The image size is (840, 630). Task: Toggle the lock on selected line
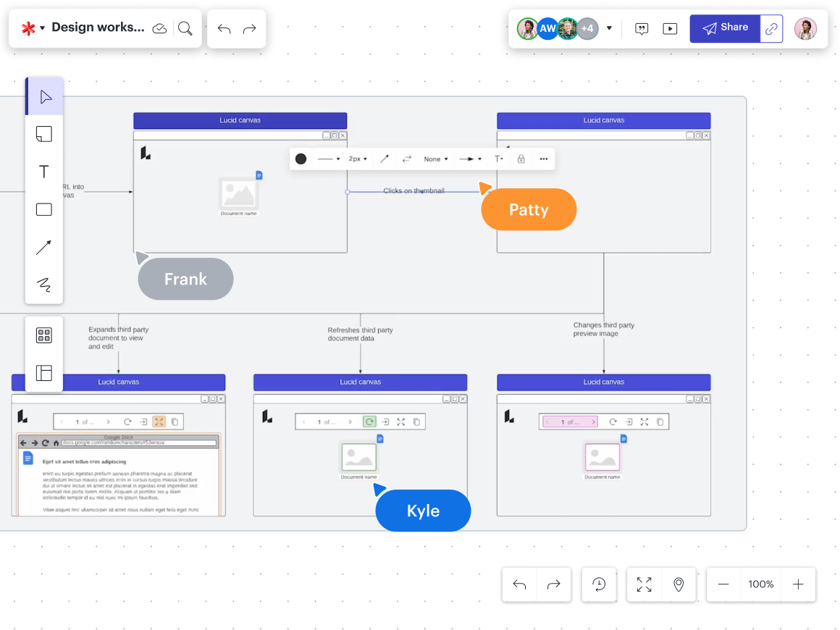[521, 159]
